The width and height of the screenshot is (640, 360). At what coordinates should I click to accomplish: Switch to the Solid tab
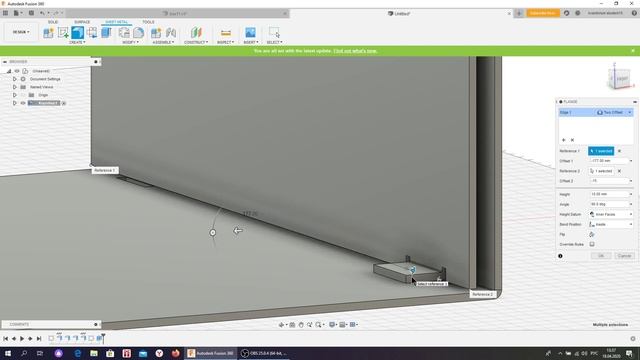click(53, 22)
